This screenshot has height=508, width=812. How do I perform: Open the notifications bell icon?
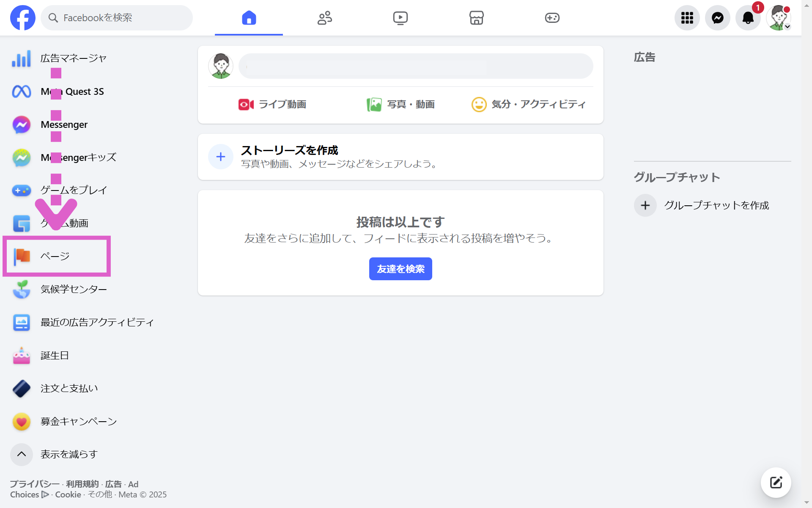(x=748, y=18)
